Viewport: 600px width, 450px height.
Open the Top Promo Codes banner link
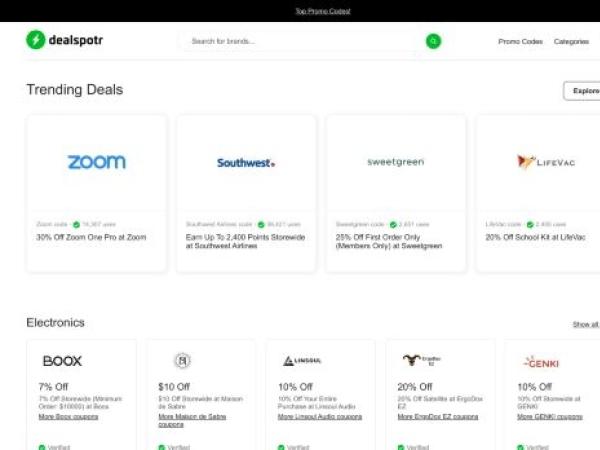[323, 11]
